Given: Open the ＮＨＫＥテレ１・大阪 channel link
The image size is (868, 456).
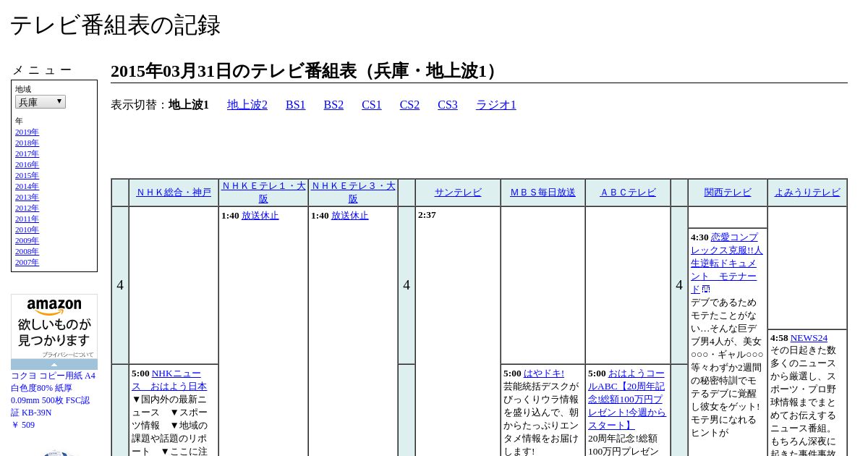Looking at the screenshot, I should (x=263, y=193).
